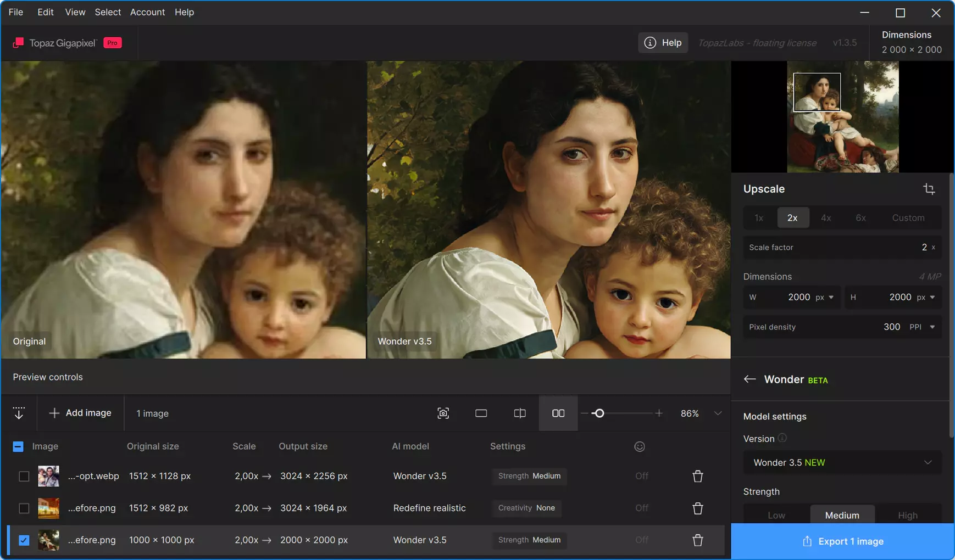Open the View menu

pyautogui.click(x=75, y=12)
